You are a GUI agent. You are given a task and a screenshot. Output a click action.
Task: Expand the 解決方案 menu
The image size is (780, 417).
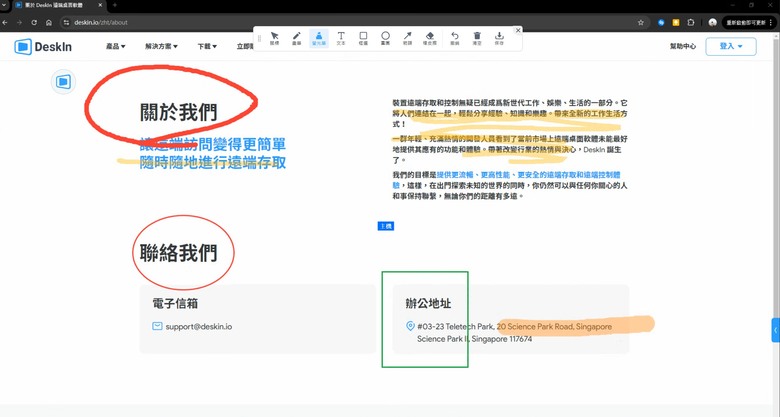coord(161,46)
